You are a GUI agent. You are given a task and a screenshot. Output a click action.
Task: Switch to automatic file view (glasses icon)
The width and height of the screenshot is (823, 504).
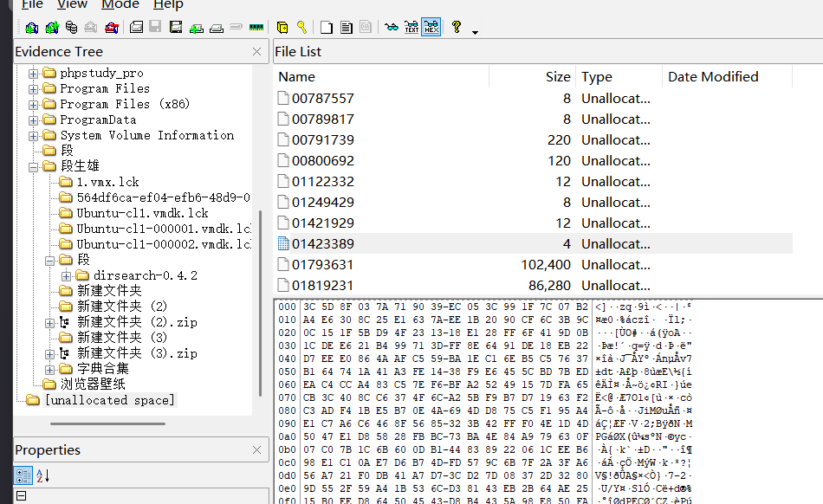pos(391,27)
